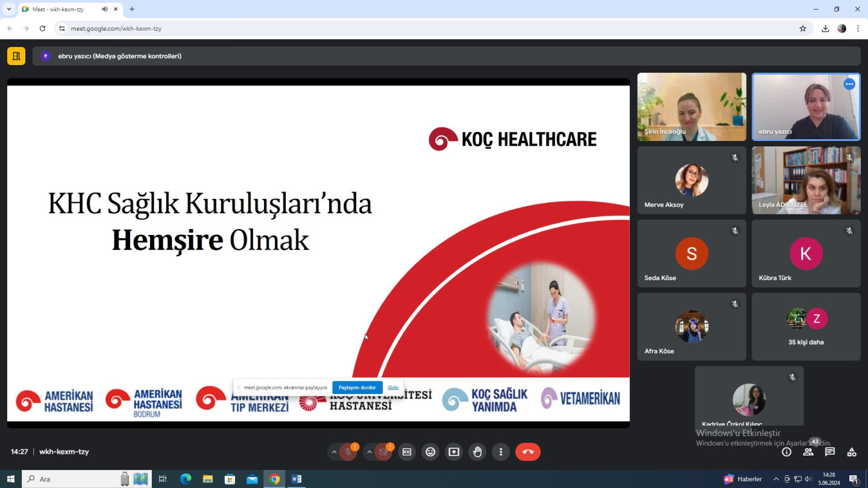Open more options three-dot menu
Viewport: 868px width, 488px height.
point(501,452)
